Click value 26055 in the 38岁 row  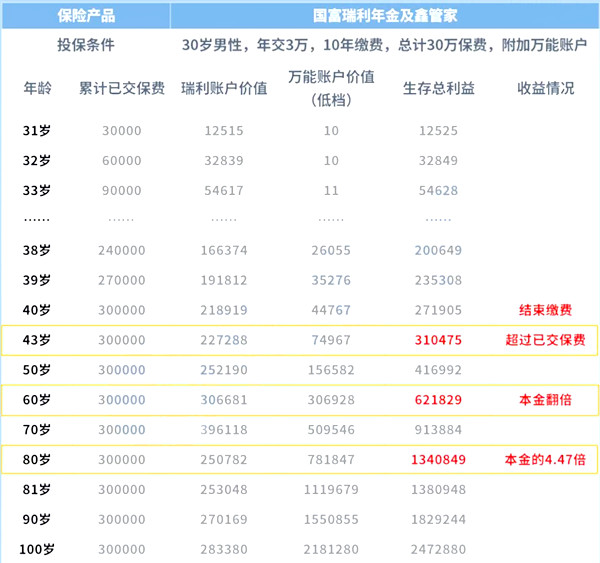tap(331, 250)
